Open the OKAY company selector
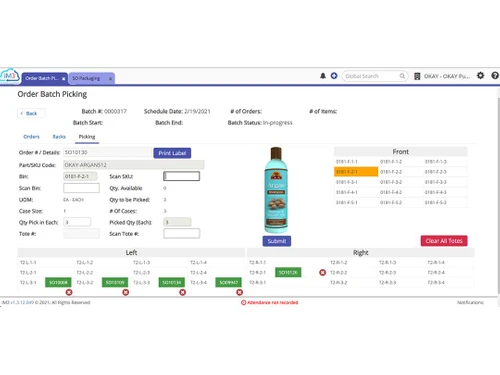 tap(447, 76)
